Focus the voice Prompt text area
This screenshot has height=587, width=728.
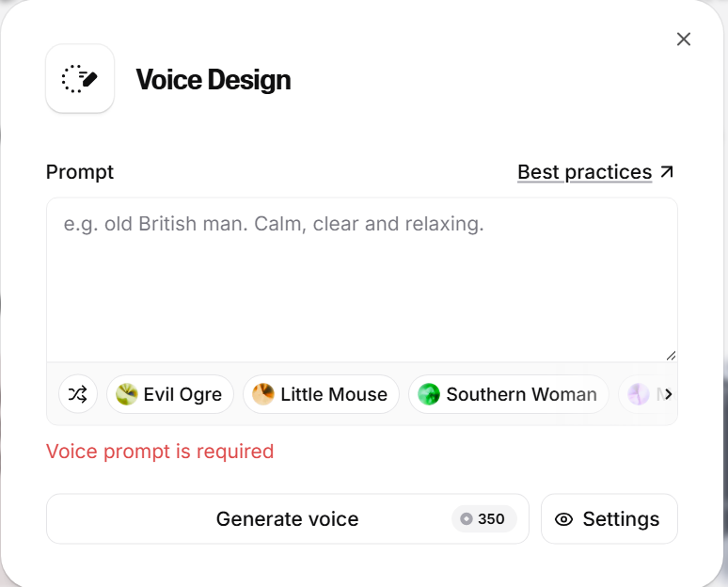361,282
